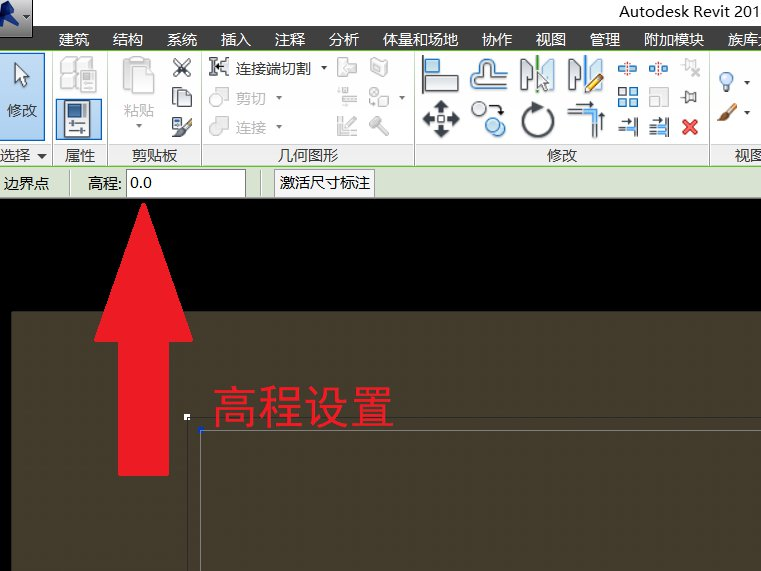The image size is (761, 571).
Task: Click the light bulb Hide in View icon
Action: point(726,82)
